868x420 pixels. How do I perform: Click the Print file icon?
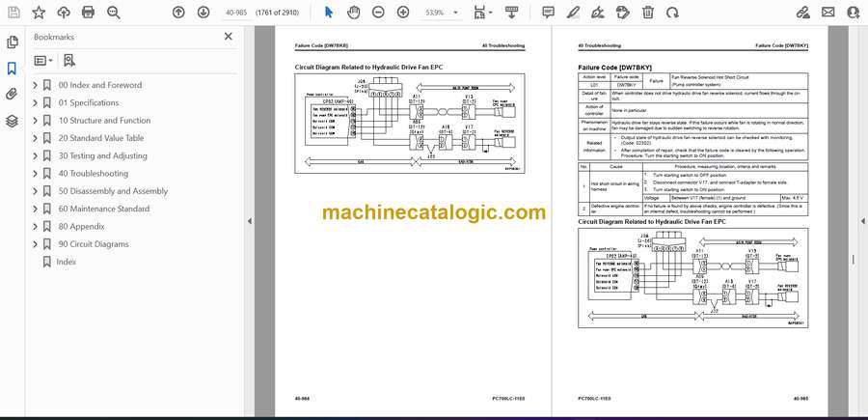click(88, 13)
